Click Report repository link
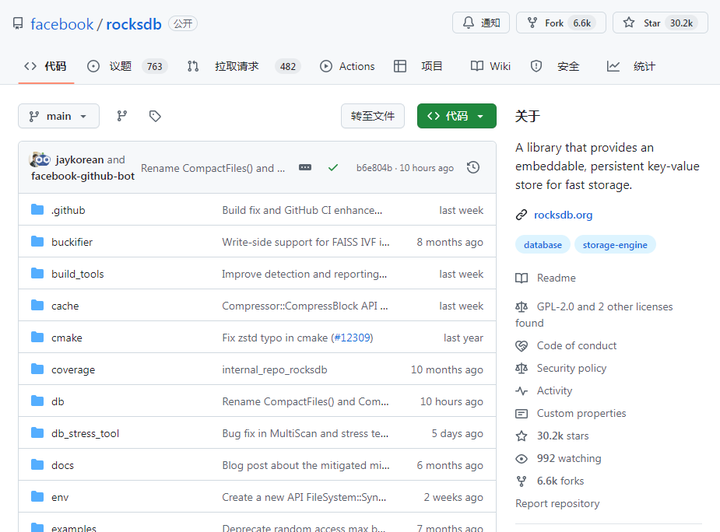720x532 pixels. (557, 504)
